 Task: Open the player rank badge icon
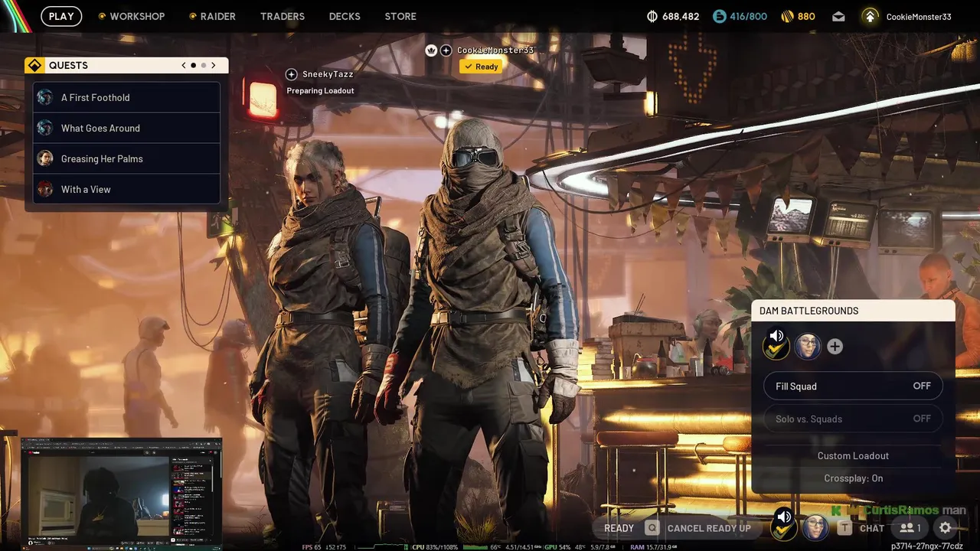click(870, 16)
